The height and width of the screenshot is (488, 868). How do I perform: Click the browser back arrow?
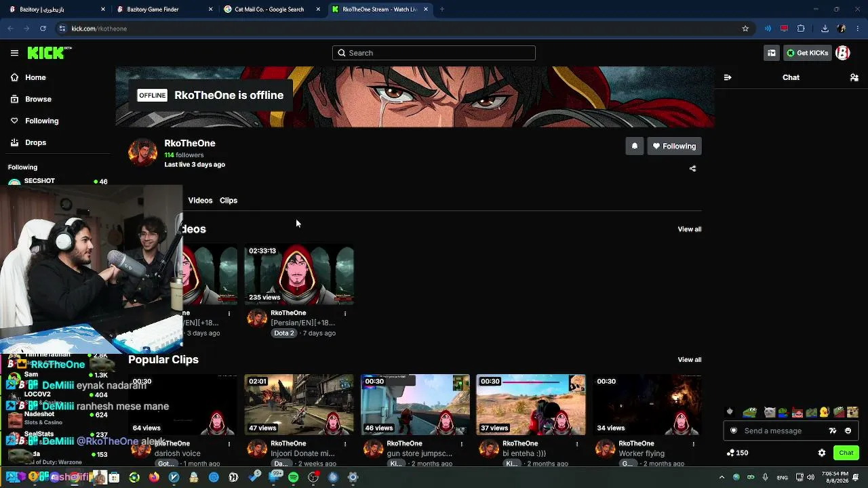10,28
